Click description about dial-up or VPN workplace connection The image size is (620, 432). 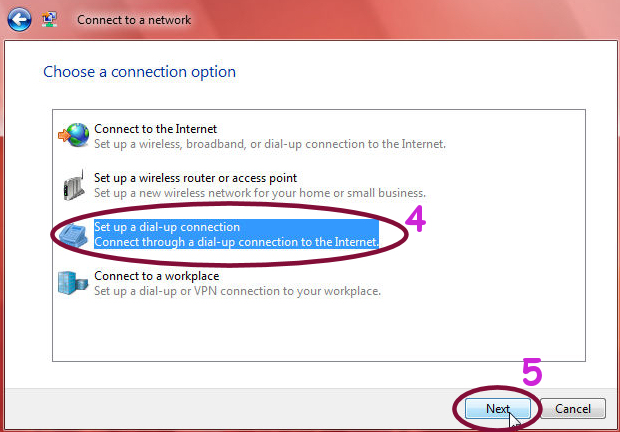click(237, 291)
